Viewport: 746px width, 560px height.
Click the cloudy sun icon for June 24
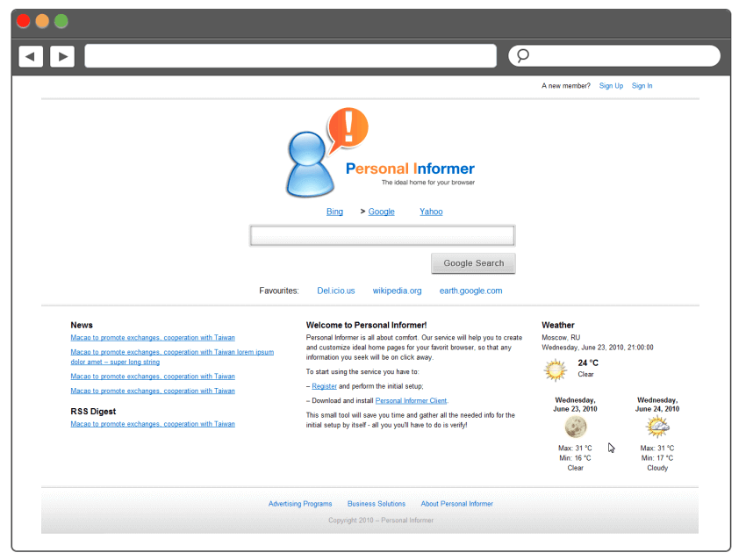tap(657, 427)
